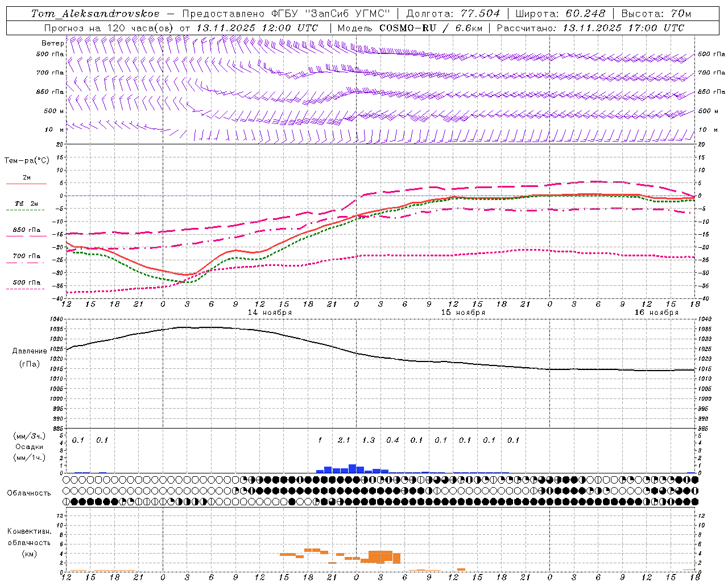The height and width of the screenshot is (582, 728).
Task: Click the 16 ноября date label
Action: [x=656, y=312]
